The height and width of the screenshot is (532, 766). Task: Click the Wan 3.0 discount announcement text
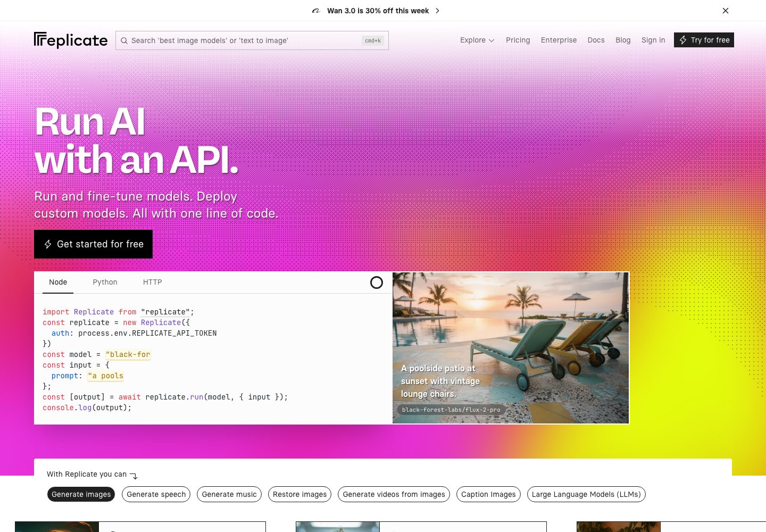[x=378, y=11]
